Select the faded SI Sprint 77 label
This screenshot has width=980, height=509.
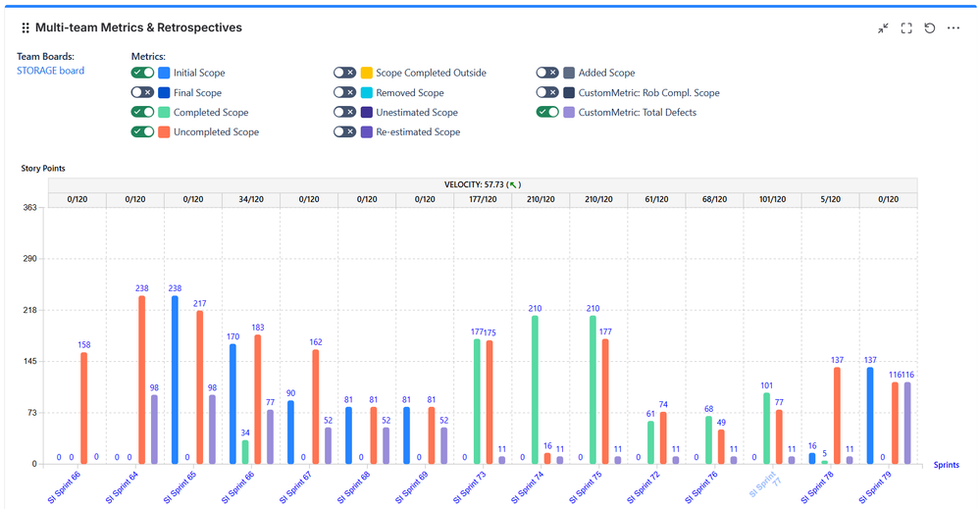[765, 484]
